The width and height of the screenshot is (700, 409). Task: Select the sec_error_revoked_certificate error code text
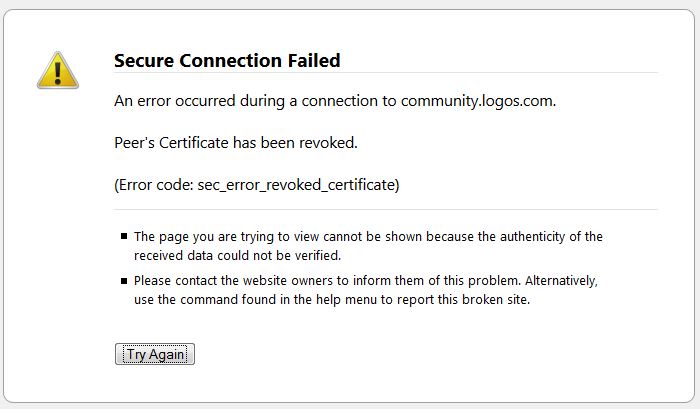point(296,185)
